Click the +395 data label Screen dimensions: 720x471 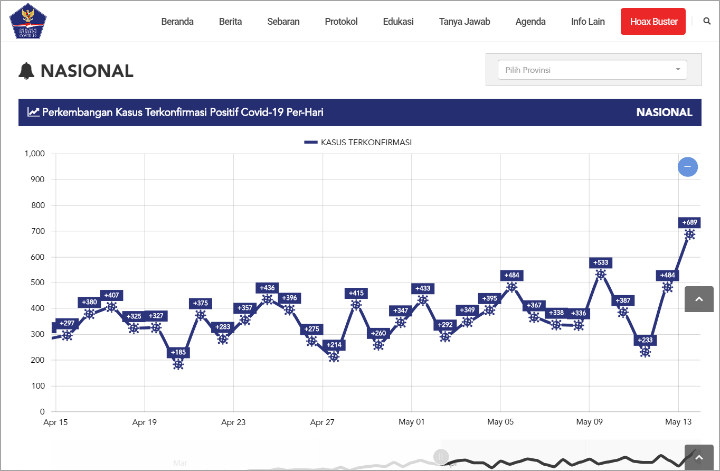pos(489,298)
